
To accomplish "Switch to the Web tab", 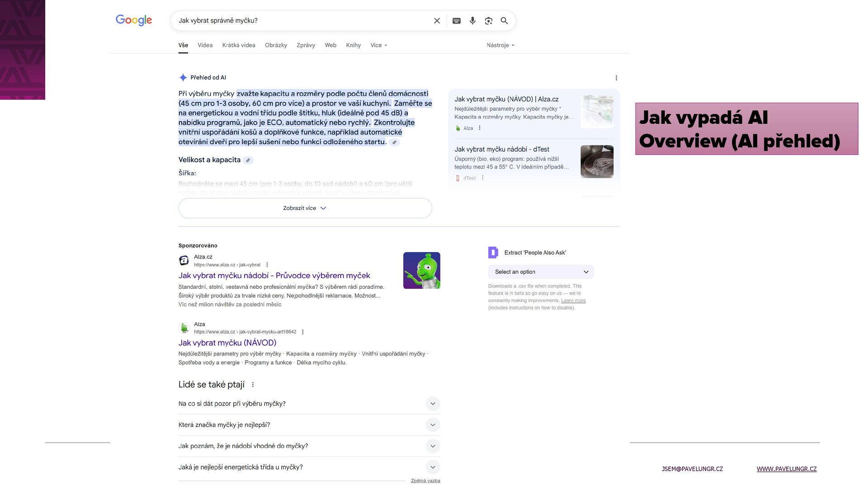I will 330,45.
